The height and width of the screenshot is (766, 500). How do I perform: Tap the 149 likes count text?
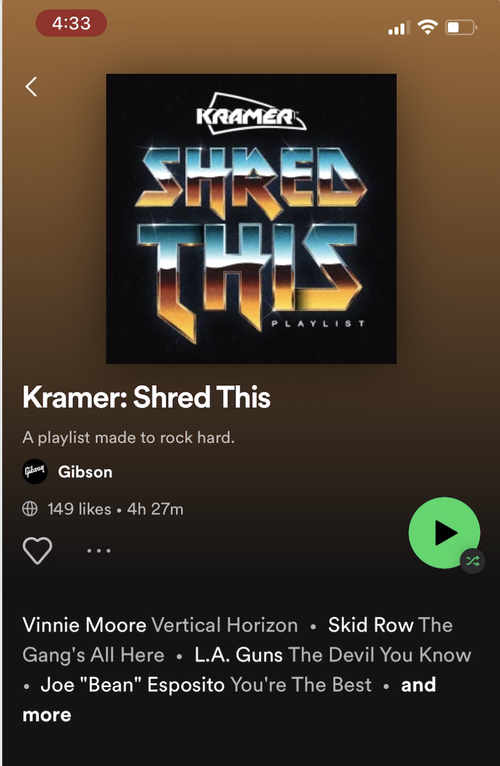79,509
